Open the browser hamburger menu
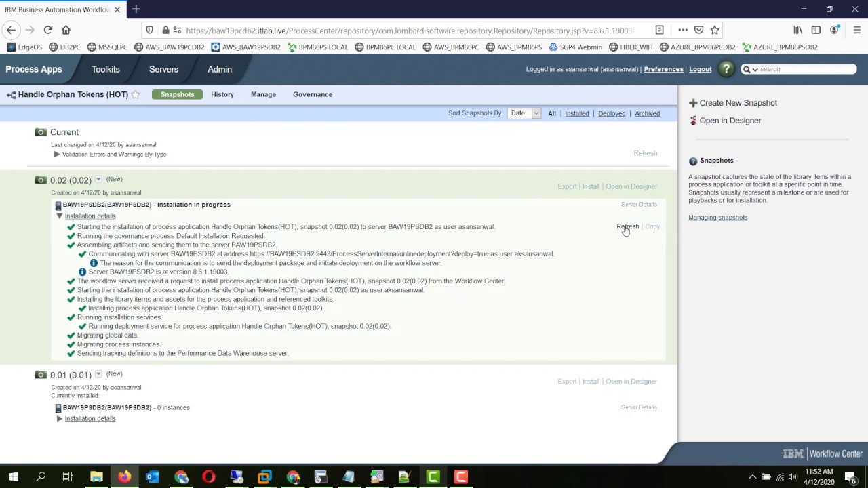This screenshot has width=868, height=488. [x=857, y=30]
